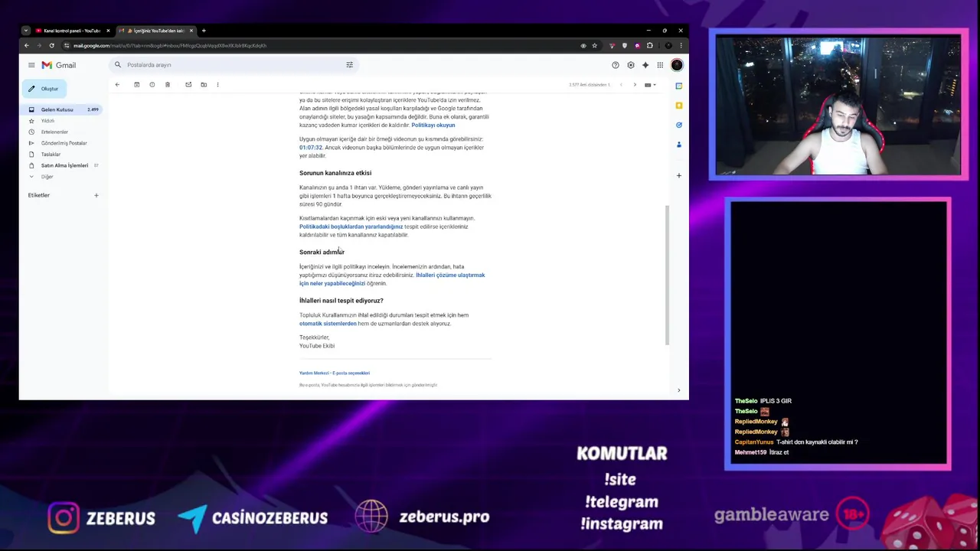Reload the page in the browser

coord(52,45)
